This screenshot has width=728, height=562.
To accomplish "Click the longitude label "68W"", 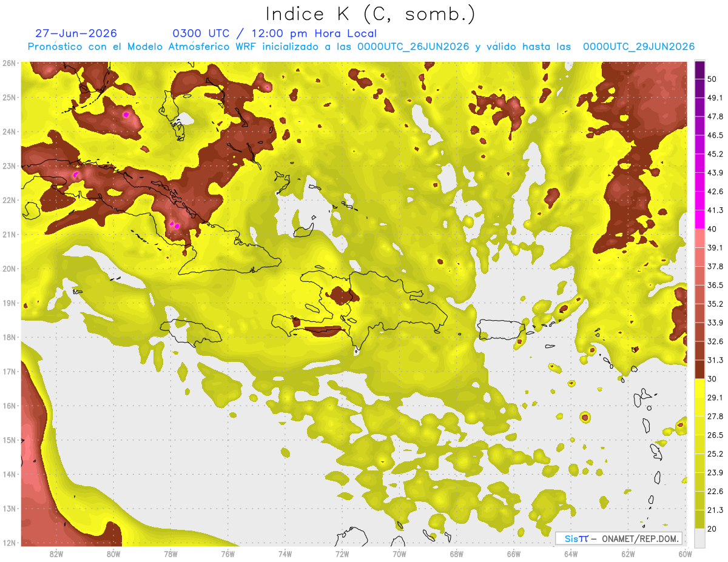I will (x=456, y=554).
